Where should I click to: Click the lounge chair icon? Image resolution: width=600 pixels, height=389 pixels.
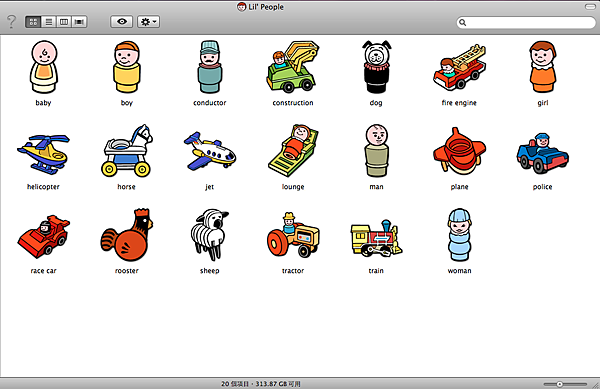tap(293, 151)
